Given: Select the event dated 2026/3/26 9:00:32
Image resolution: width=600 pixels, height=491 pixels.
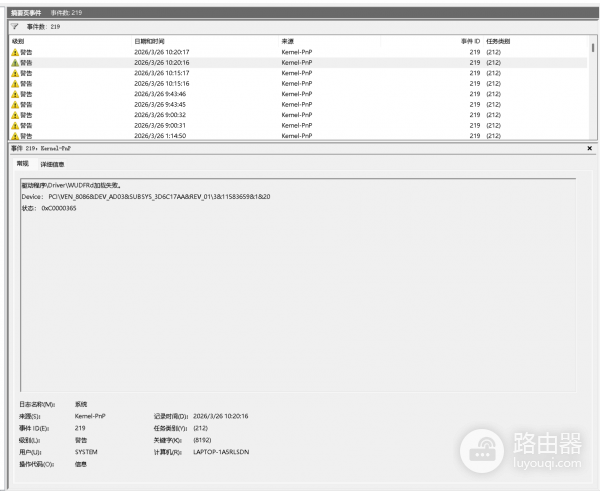Looking at the screenshot, I should point(298,115).
